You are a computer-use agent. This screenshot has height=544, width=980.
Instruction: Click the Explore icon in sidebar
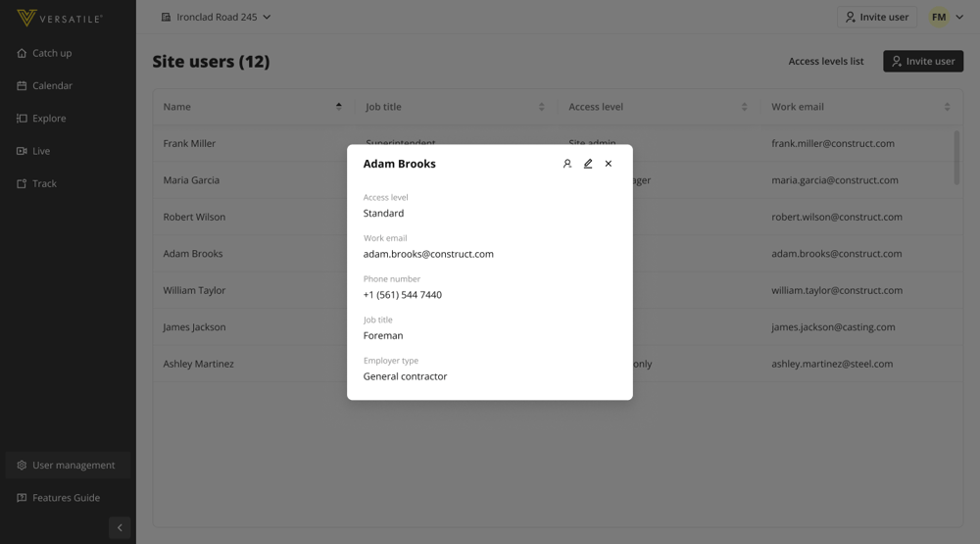pyautogui.click(x=22, y=119)
